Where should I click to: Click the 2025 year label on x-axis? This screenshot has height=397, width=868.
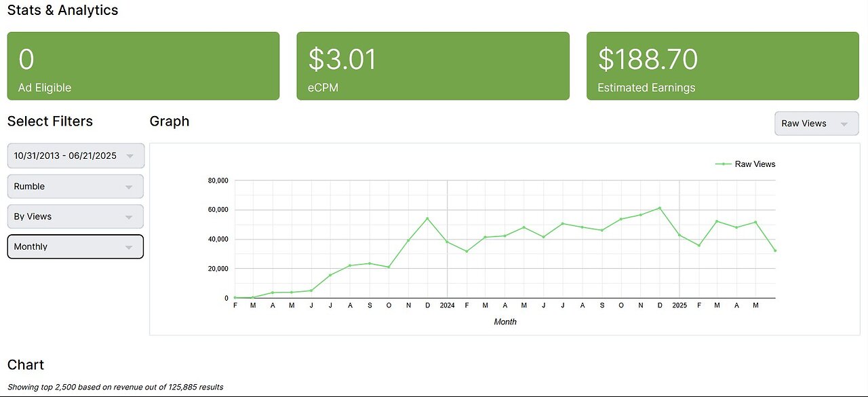coord(679,305)
